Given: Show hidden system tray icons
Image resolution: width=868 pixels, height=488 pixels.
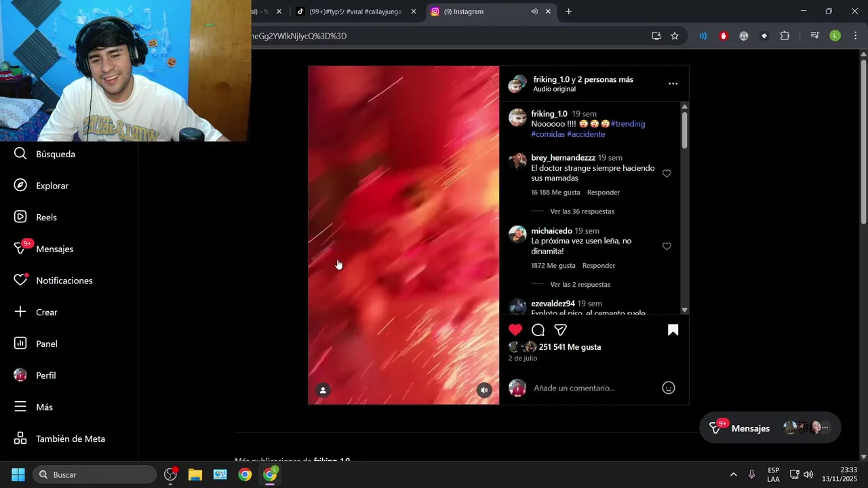Looking at the screenshot, I should coord(733,474).
